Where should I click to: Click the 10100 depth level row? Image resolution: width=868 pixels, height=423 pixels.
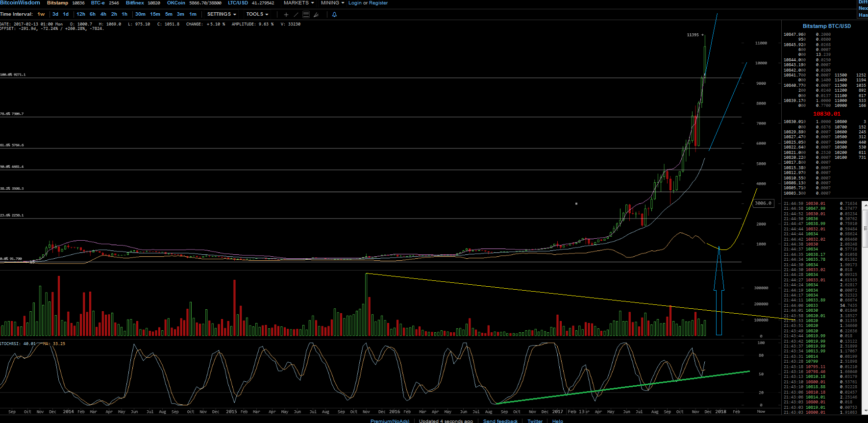[850, 157]
